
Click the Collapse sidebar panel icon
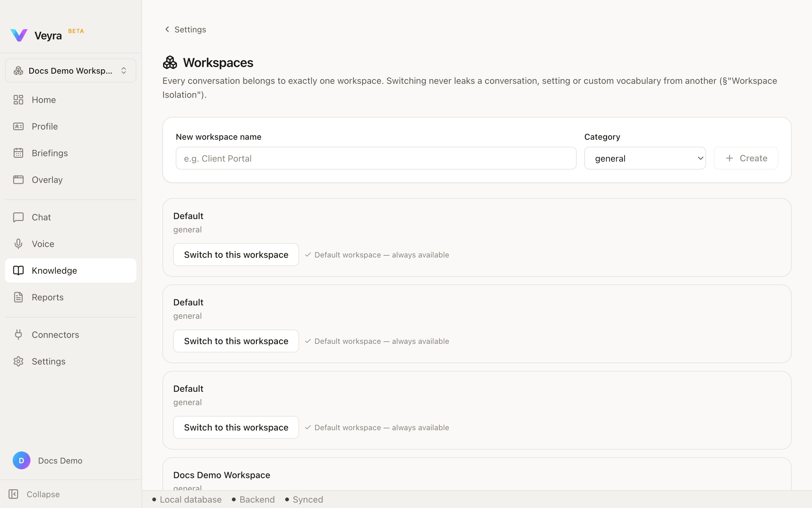pos(13,494)
